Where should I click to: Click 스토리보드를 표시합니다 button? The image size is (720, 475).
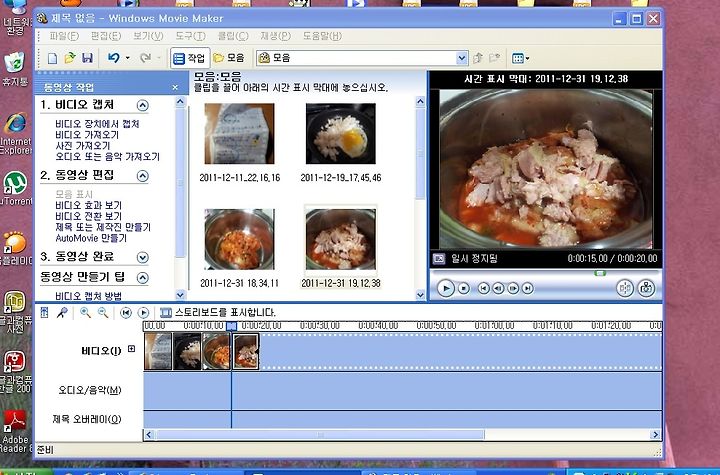tap(218, 313)
